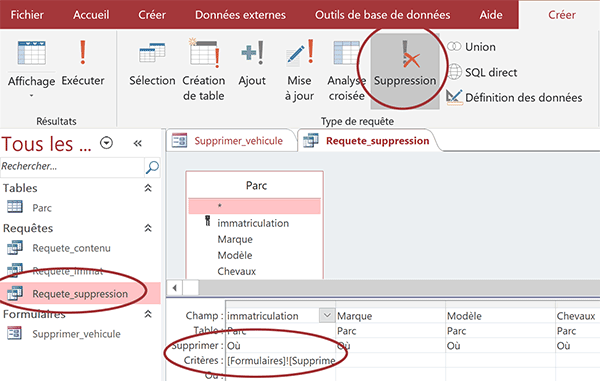Click the scroll left arrow of design pane

[x=175, y=288]
